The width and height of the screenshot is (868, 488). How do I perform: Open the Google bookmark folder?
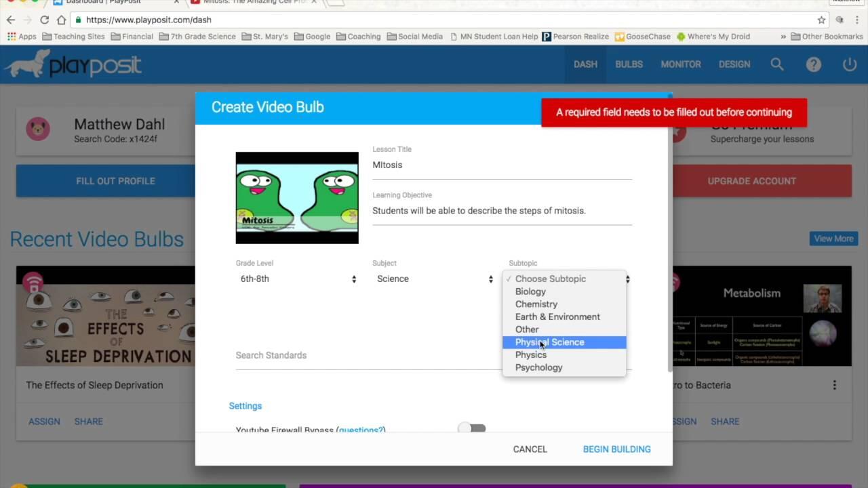[312, 37]
